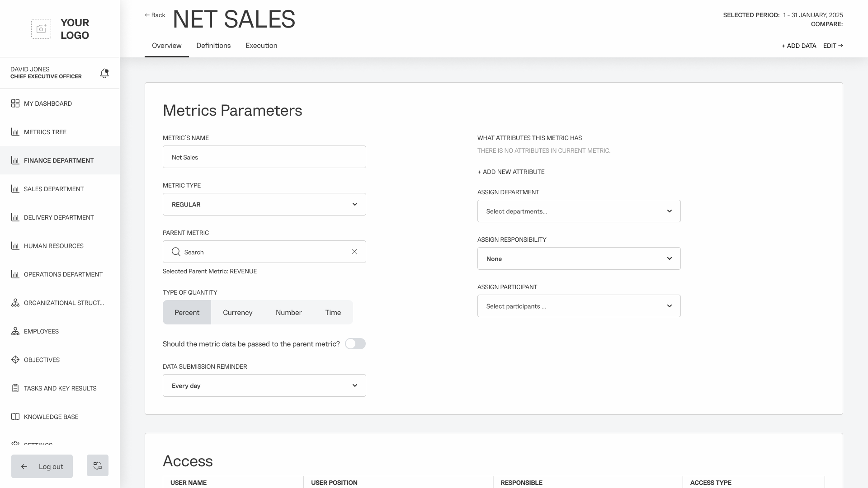Click Add New Attribute link
868x488 pixels.
click(511, 172)
